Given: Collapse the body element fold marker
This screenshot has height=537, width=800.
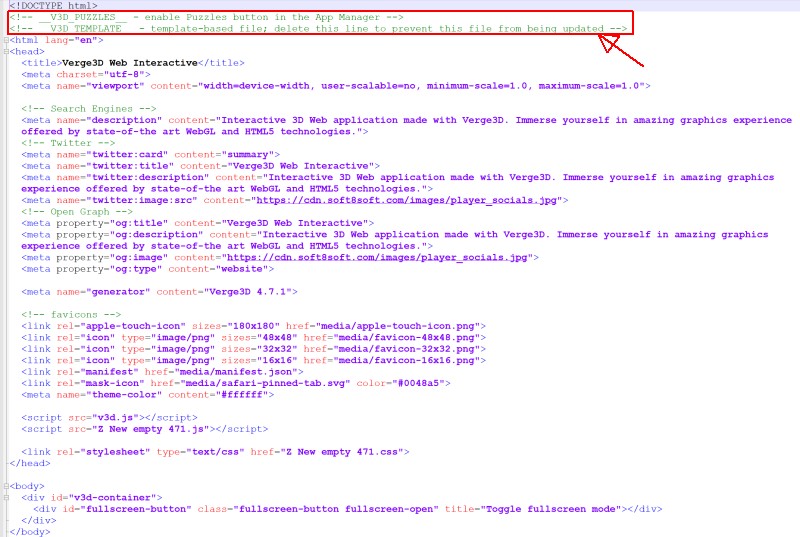Looking at the screenshot, I should (6, 486).
